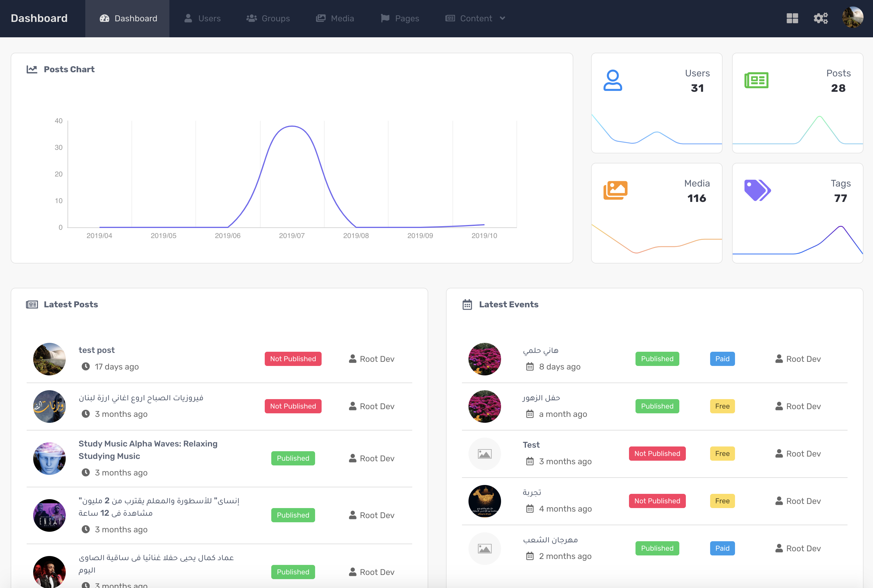
Task: Click the Users count 31
Action: [697, 88]
